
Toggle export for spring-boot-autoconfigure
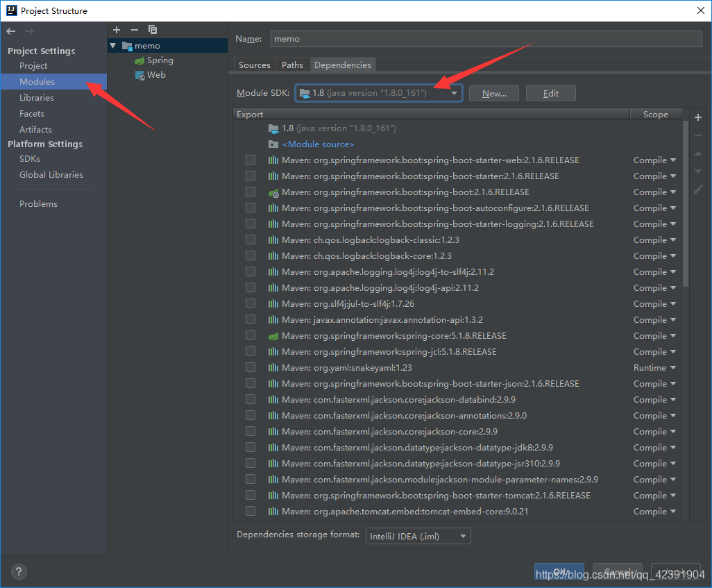point(251,207)
